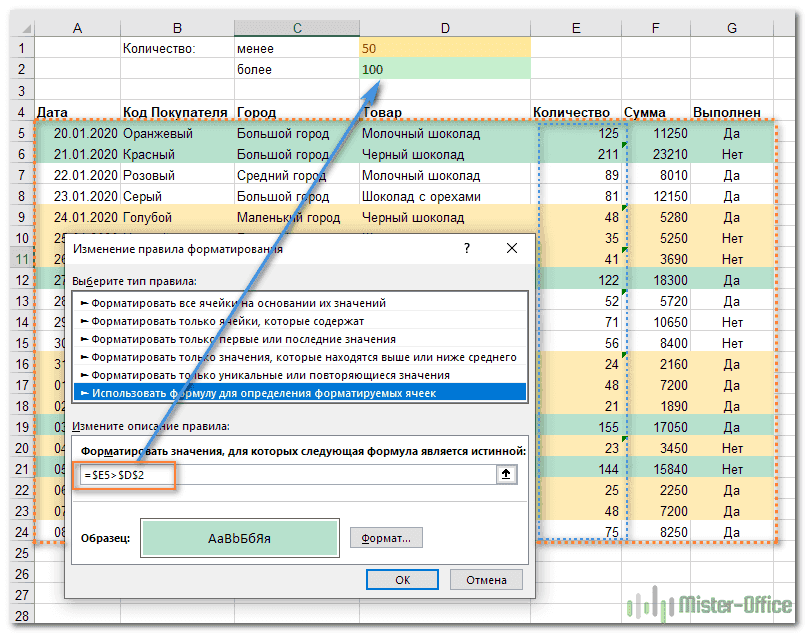Click the help question mark in dialog

[467, 249]
